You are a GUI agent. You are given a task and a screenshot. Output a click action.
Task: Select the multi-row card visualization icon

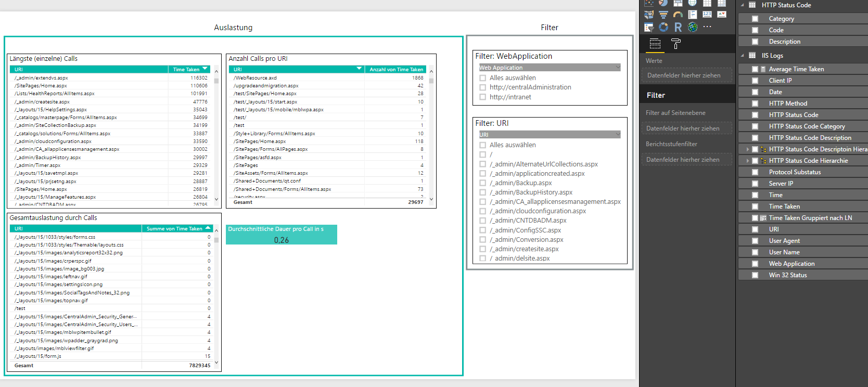(x=693, y=15)
